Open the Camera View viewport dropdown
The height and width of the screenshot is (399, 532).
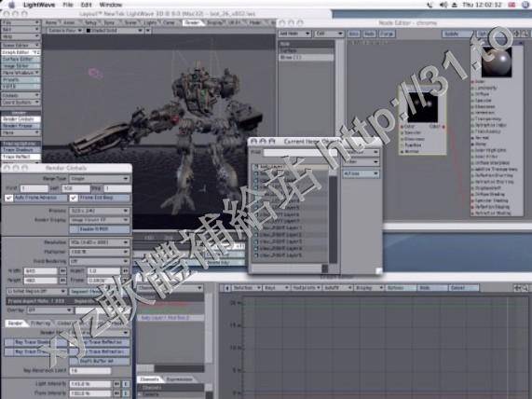(x=65, y=31)
